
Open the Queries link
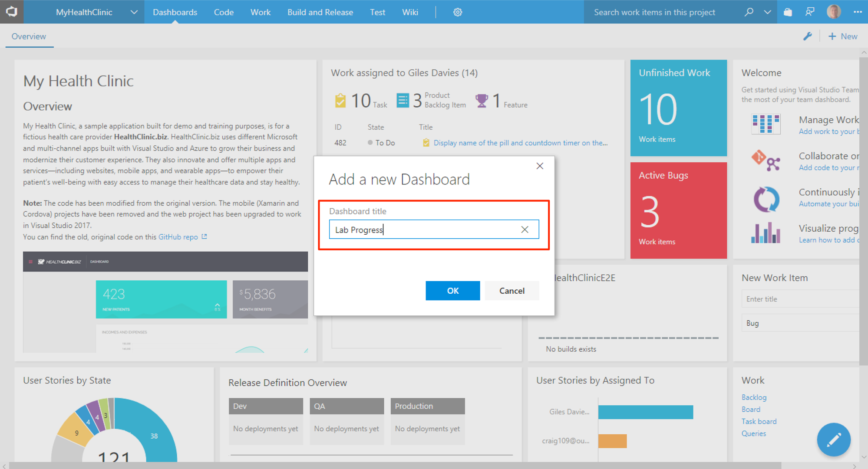[754, 433]
